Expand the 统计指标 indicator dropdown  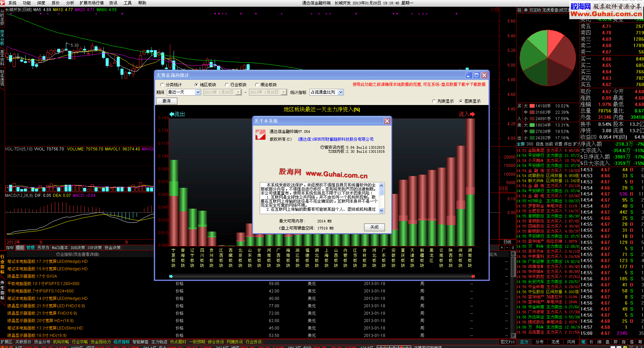341,92
